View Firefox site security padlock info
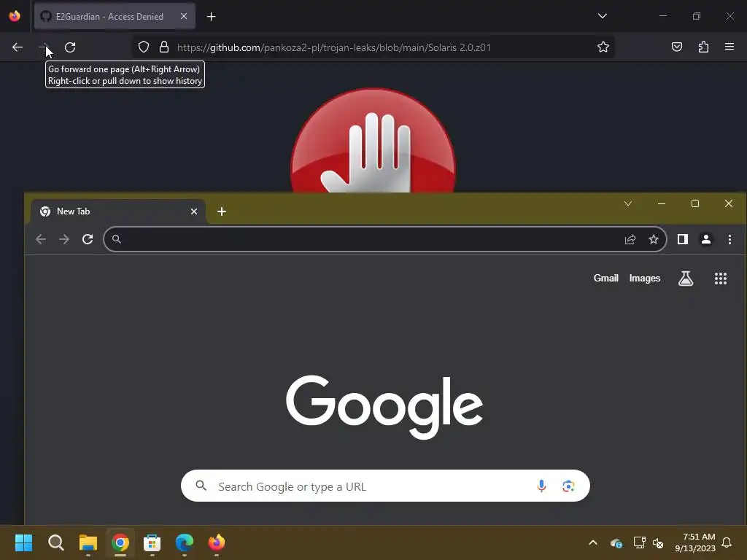This screenshot has height=560, width=747. coord(164,47)
